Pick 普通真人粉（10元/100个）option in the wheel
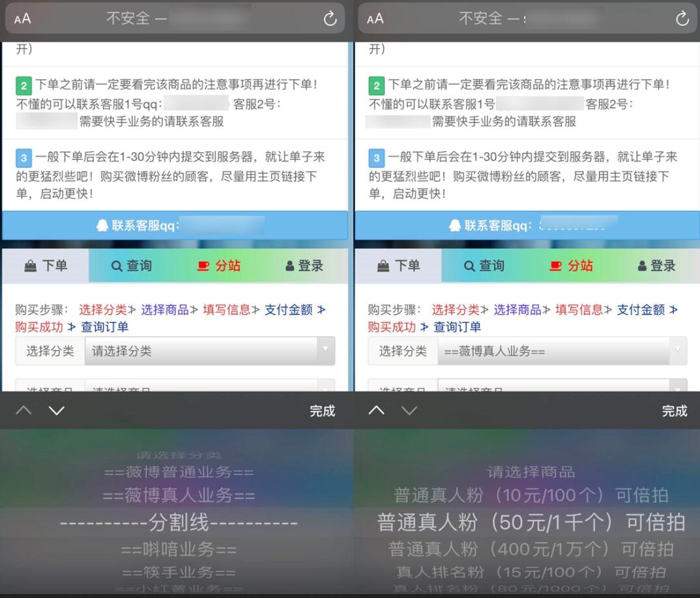 (x=531, y=495)
